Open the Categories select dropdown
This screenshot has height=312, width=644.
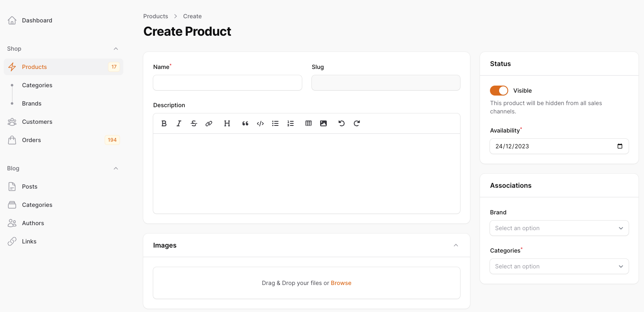(559, 266)
